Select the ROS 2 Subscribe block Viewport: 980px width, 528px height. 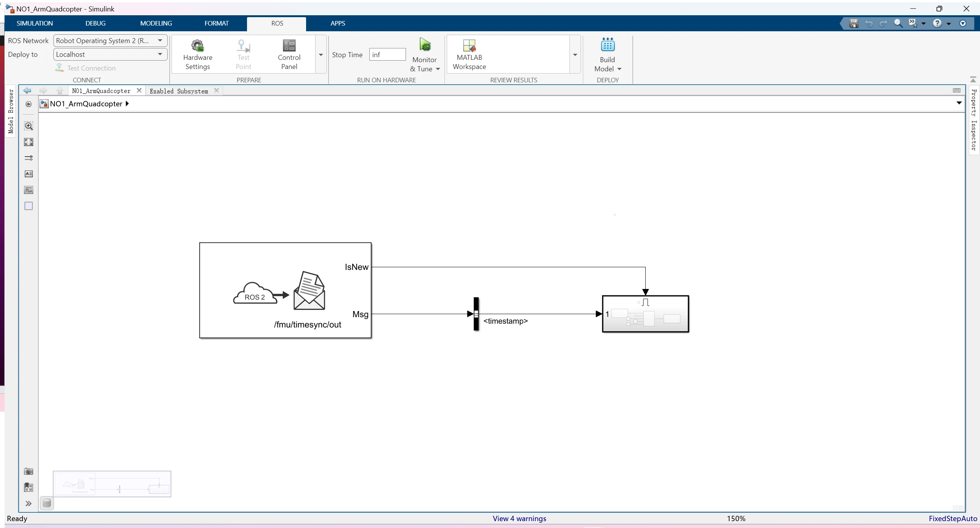point(285,290)
